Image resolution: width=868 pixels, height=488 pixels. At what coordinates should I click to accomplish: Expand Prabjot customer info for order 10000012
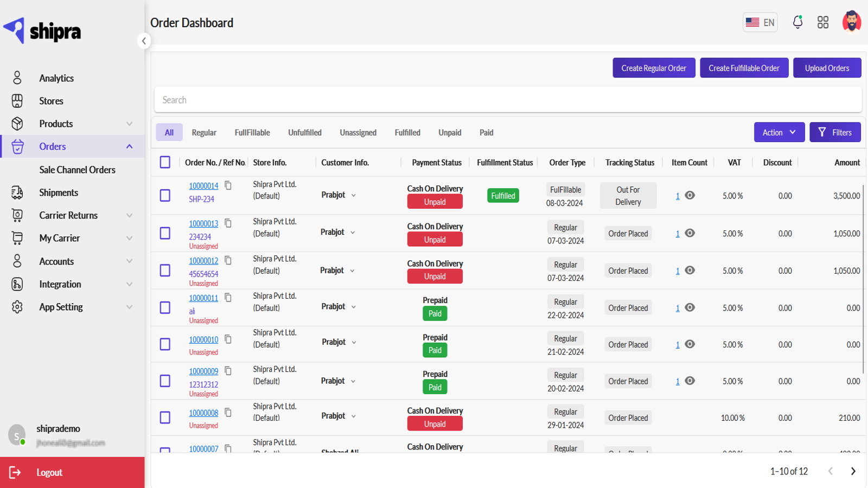coord(352,271)
